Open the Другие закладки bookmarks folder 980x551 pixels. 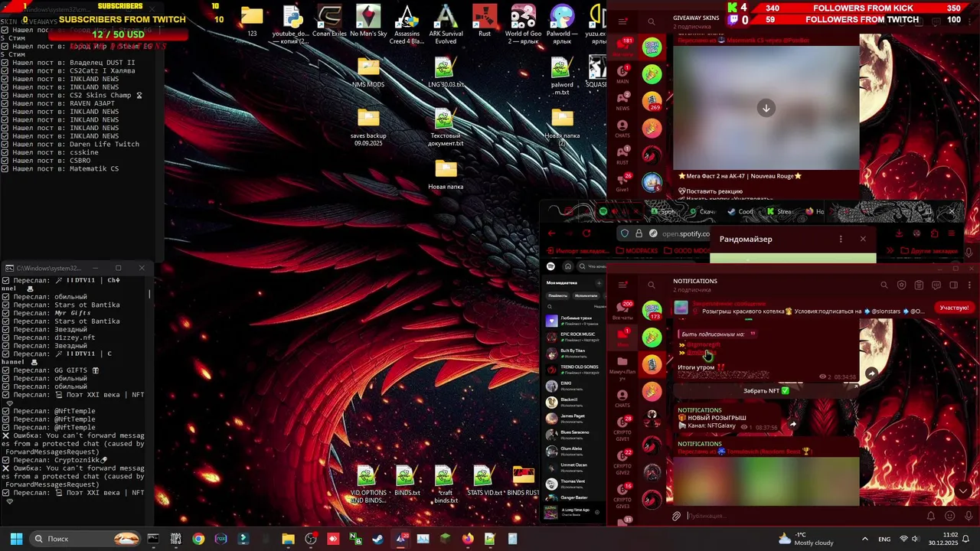(x=929, y=251)
